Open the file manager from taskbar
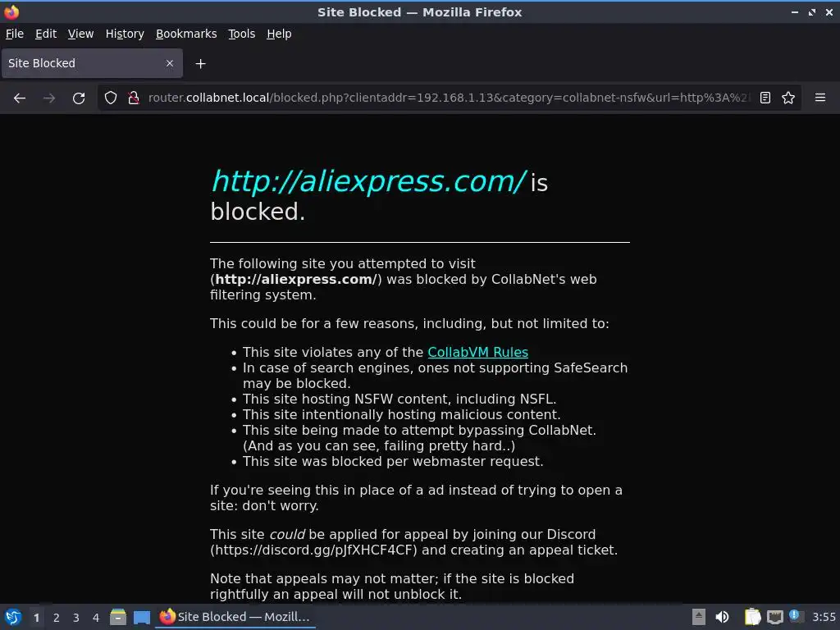 [118, 617]
